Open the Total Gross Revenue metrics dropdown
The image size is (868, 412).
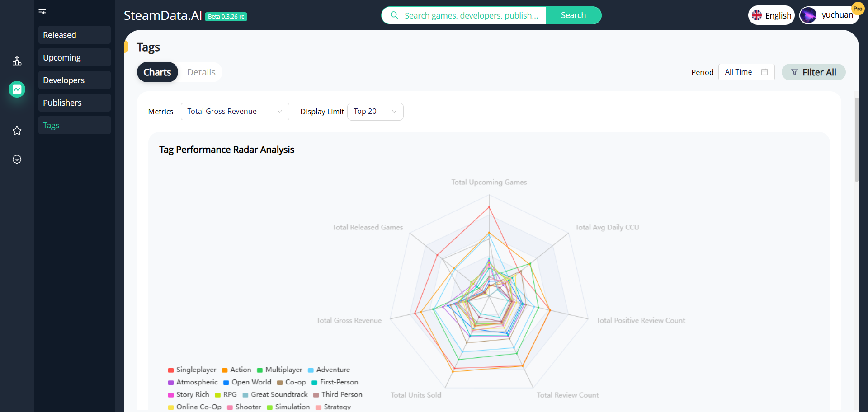[x=235, y=112]
